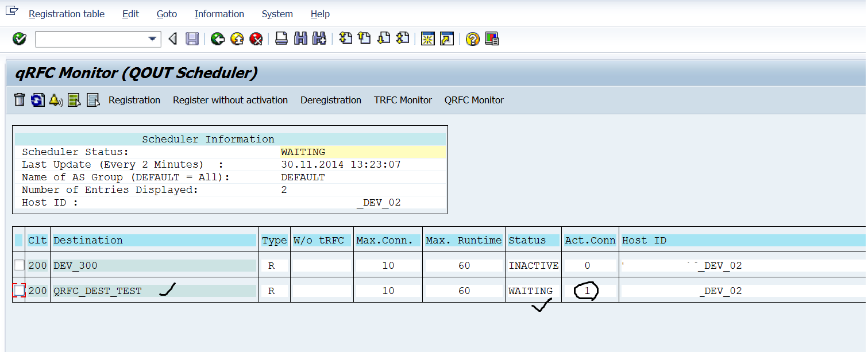Screen dimensions: 868x352
Task: Click the red Cancel icon
Action: [256, 39]
